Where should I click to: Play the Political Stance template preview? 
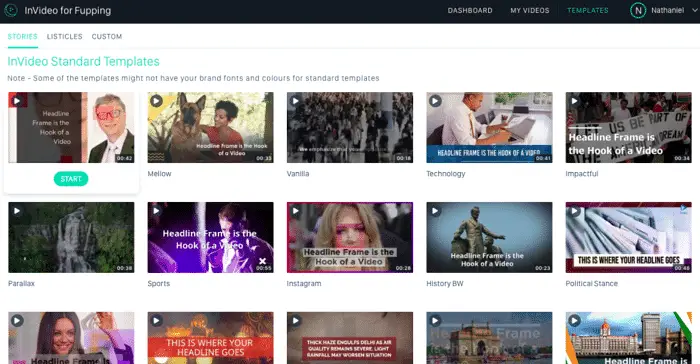(x=575, y=211)
